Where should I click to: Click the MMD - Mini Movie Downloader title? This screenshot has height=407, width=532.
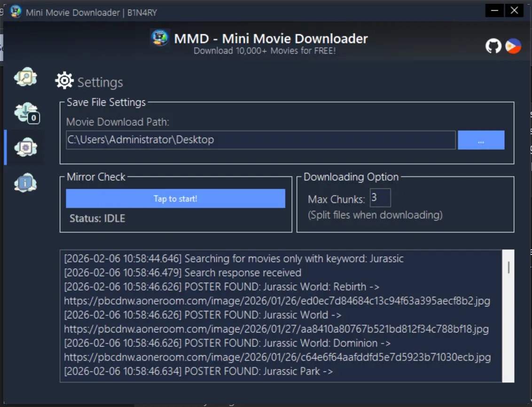point(271,38)
